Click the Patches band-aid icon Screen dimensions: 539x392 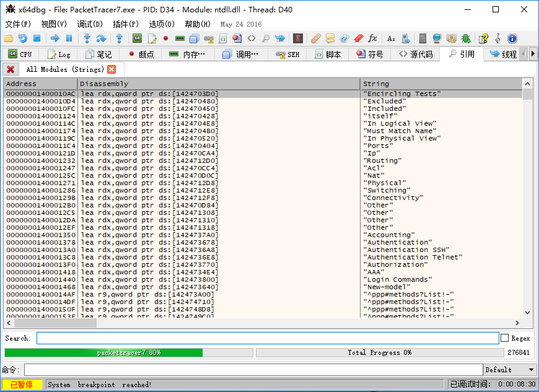coord(316,38)
